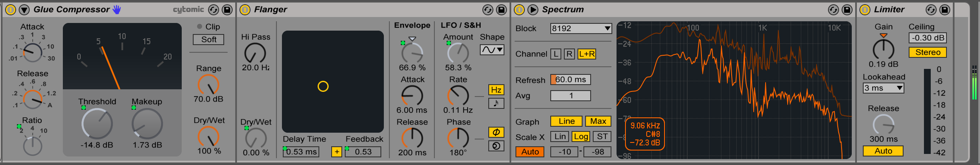
Task: Switch LFO rate to note-sync mode
Action: pyautogui.click(x=496, y=103)
